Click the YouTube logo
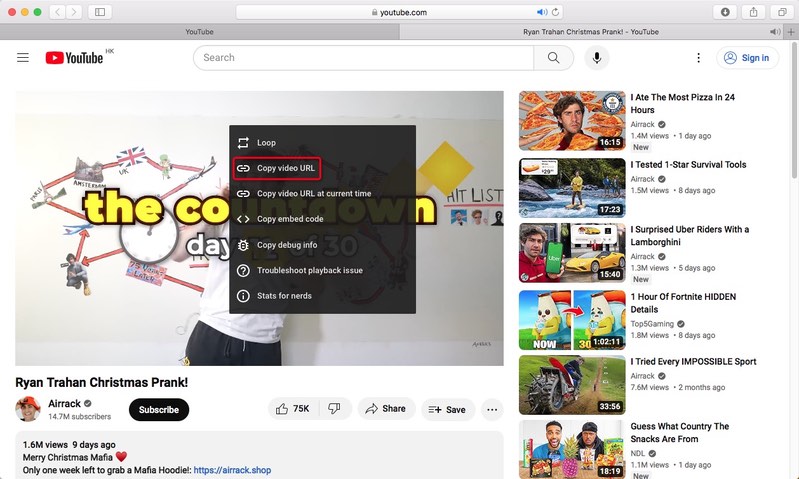This screenshot has width=799, height=479. (x=74, y=58)
